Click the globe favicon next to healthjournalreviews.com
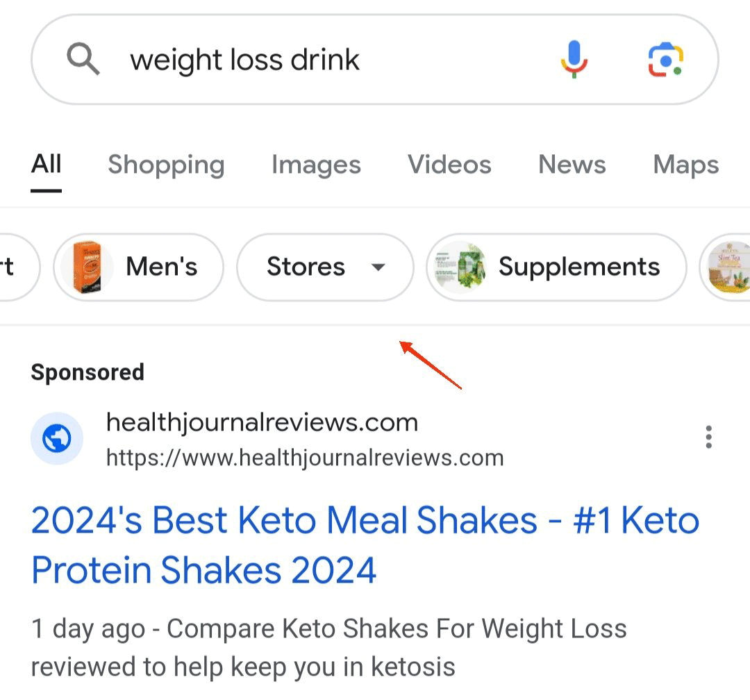The height and width of the screenshot is (700, 750). (57, 438)
